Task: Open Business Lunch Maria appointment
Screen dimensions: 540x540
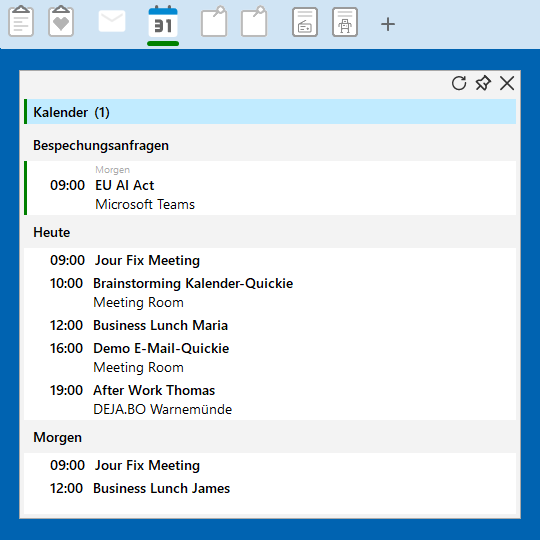Action: tap(270, 325)
